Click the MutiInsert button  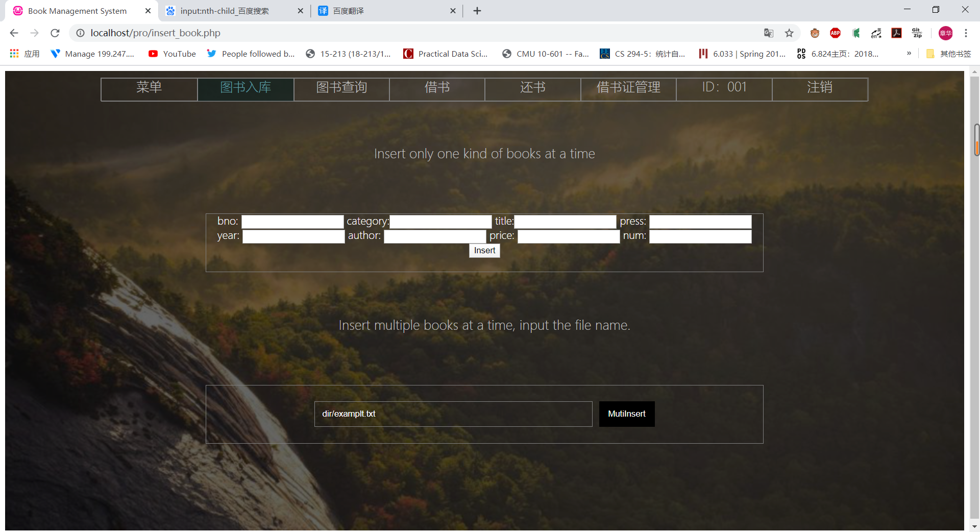(627, 414)
